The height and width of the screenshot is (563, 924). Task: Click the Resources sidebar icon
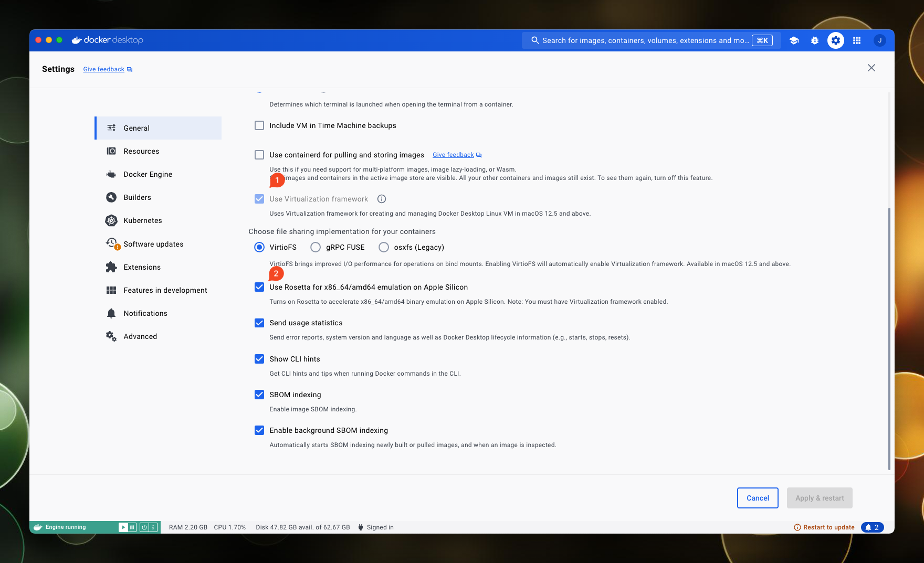click(111, 151)
